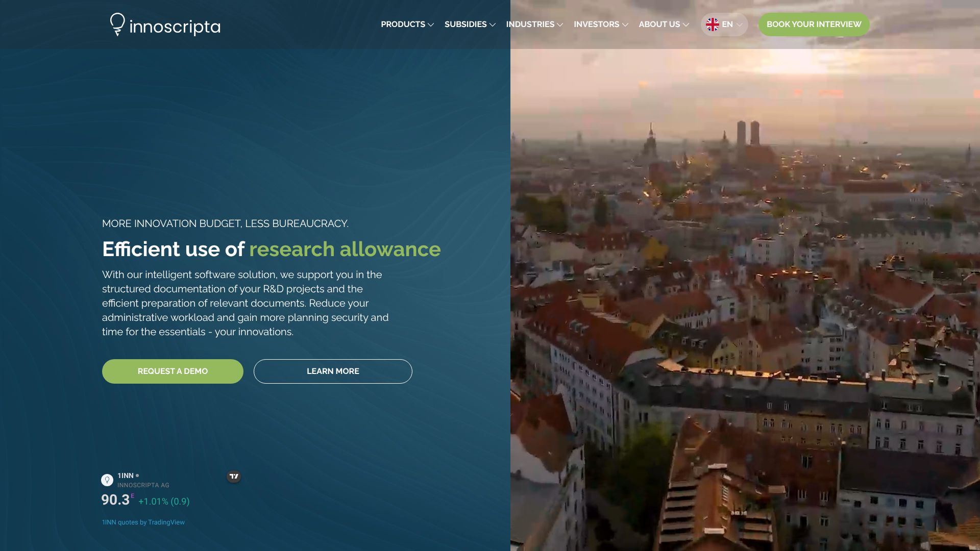Expand the Products dropdown chevron
The width and height of the screenshot is (980, 551).
tap(431, 24)
